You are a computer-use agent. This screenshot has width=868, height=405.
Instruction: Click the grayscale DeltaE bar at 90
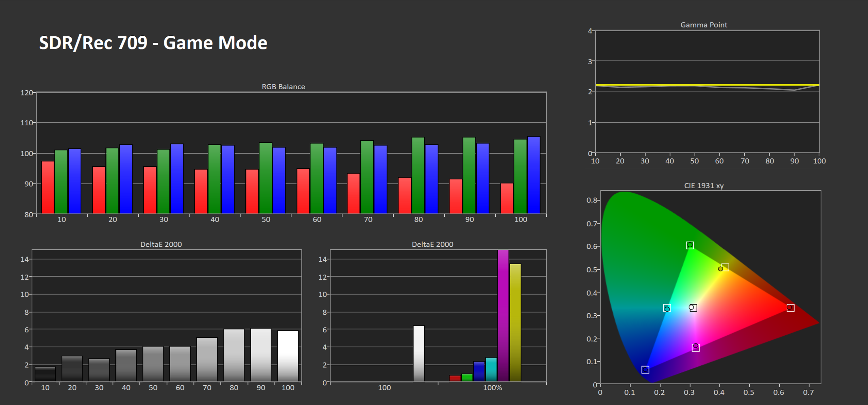(x=261, y=355)
